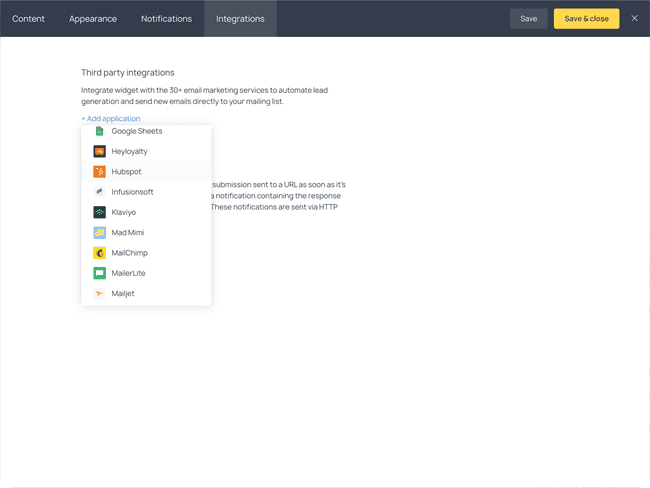Click the Mad Mimi icon
Image resolution: width=650 pixels, height=488 pixels.
tap(99, 233)
